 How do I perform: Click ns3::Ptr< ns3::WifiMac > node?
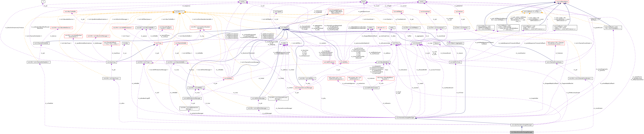[x=196, y=88]
